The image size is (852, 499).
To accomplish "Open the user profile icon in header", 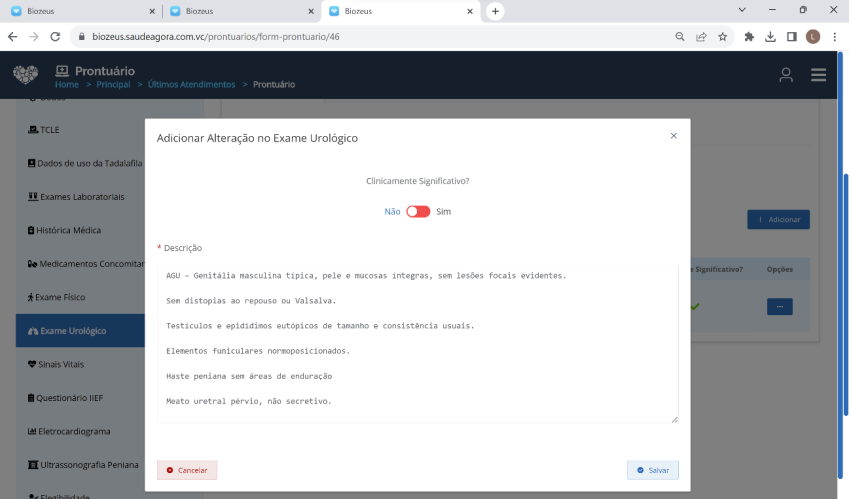I will [786, 76].
